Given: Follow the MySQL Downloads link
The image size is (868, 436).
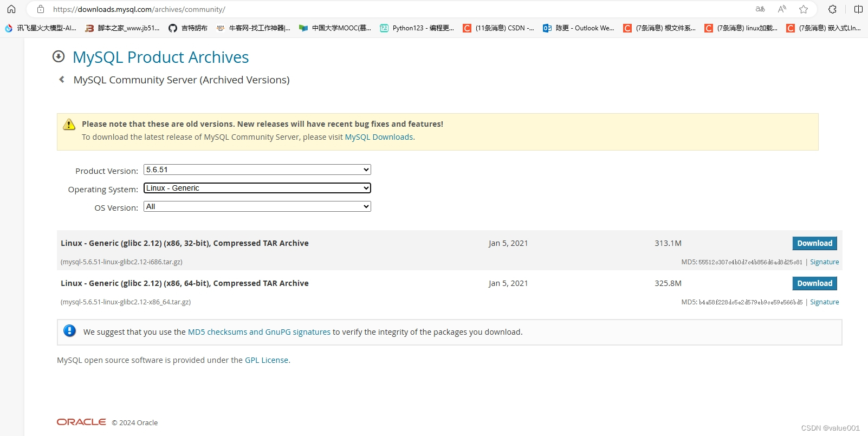Looking at the screenshot, I should point(379,137).
